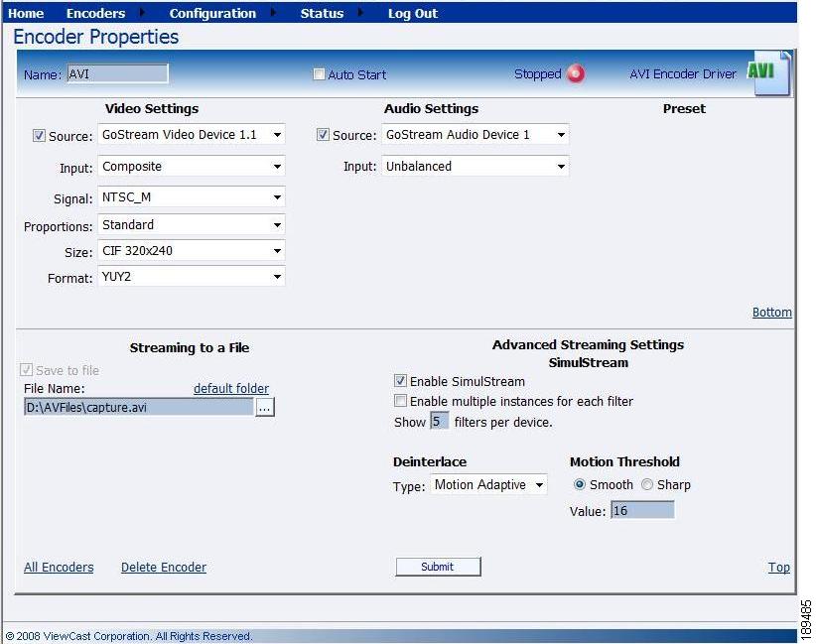
Task: Open the Format dropdown showing YUY2
Action: [x=192, y=276]
